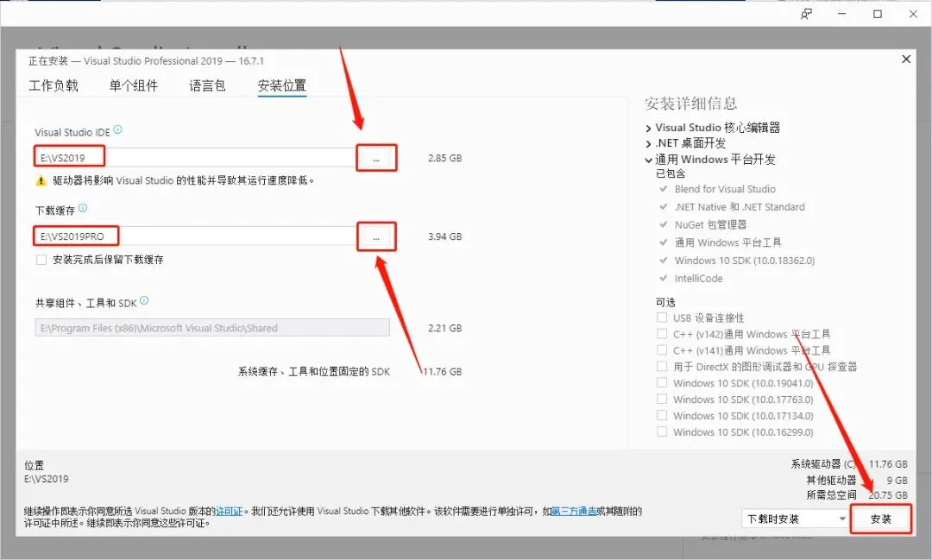The width and height of the screenshot is (932, 560).
Task: Toggle 安装完成后保留下载缓存 checkbox
Action: click(x=41, y=260)
